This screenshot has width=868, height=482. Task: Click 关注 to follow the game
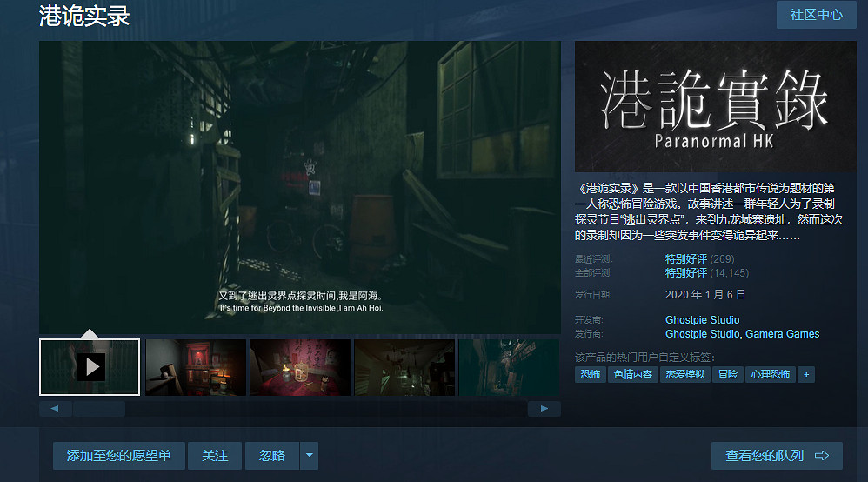(x=215, y=456)
